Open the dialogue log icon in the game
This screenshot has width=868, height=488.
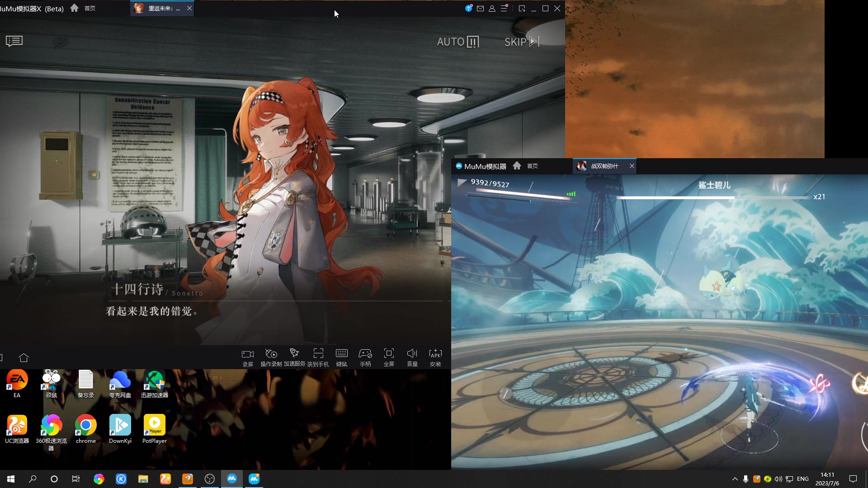(14, 41)
